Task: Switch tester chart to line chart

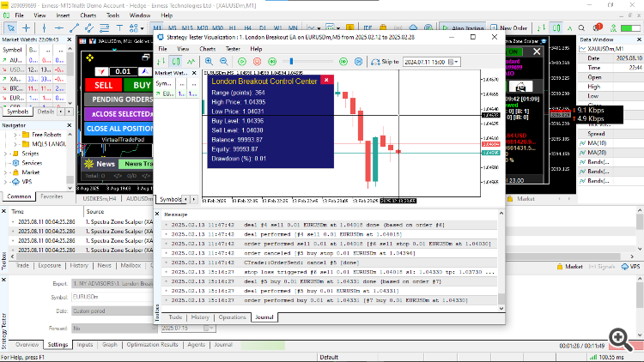Action: coord(191,62)
